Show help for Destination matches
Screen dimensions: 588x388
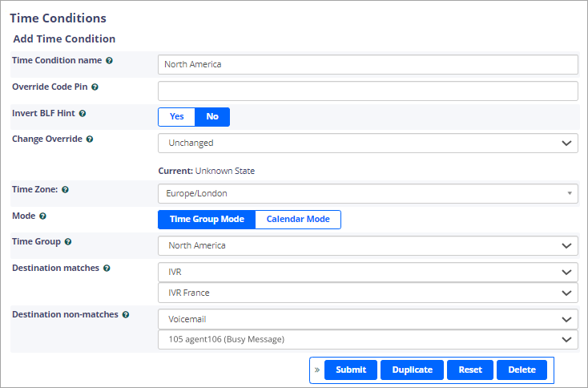point(107,269)
